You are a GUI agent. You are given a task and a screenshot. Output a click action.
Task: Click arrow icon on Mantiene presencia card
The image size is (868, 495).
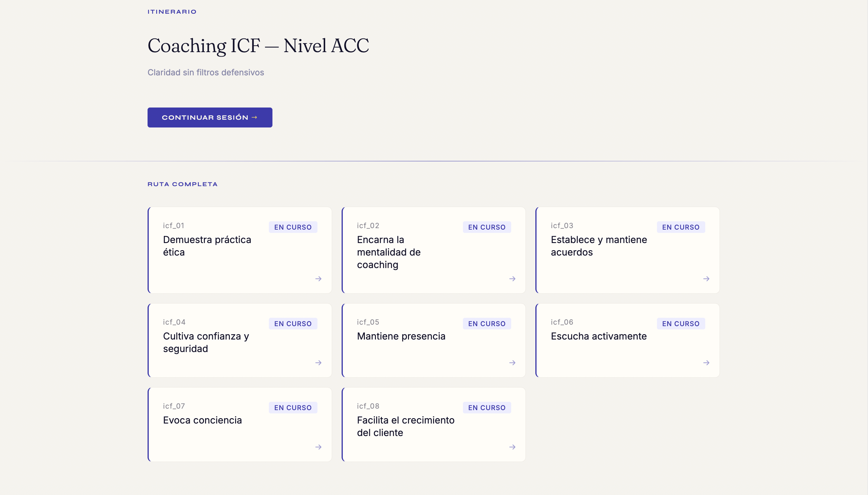point(512,363)
